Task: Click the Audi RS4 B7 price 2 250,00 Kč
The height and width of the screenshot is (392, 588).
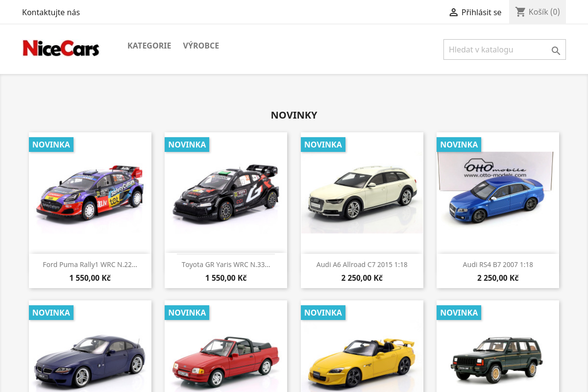Action: (x=498, y=278)
